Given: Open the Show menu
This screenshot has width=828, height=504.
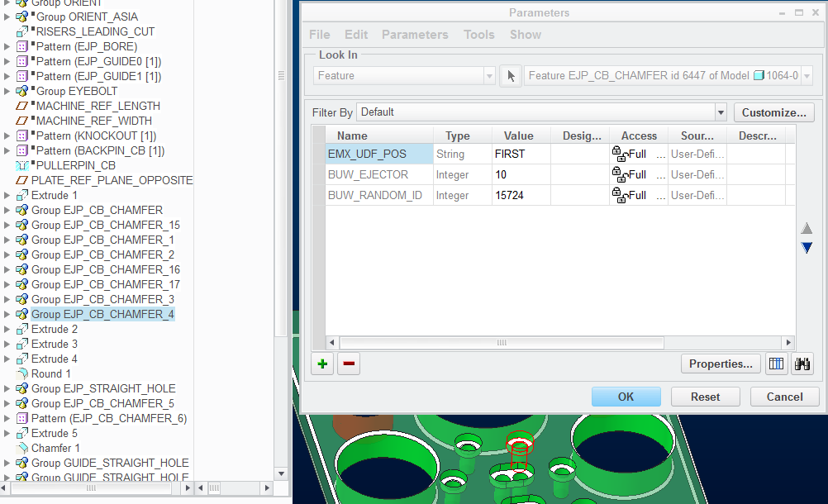Looking at the screenshot, I should click(526, 35).
